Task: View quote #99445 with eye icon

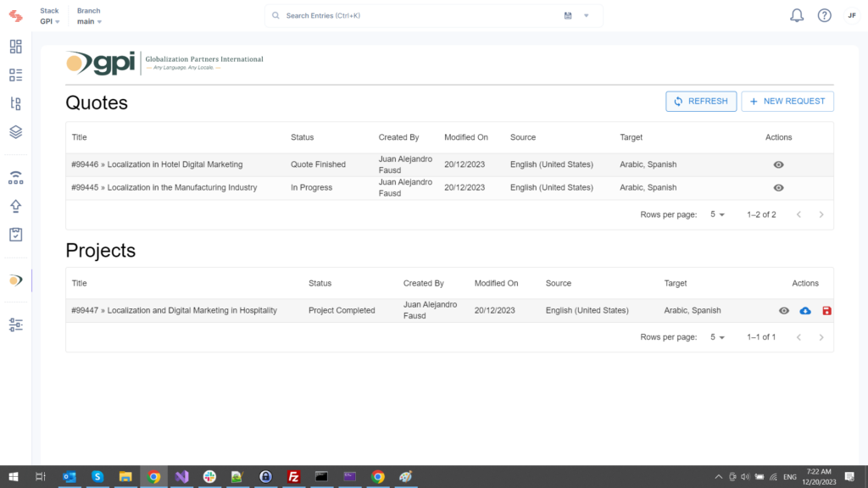Action: click(x=778, y=187)
